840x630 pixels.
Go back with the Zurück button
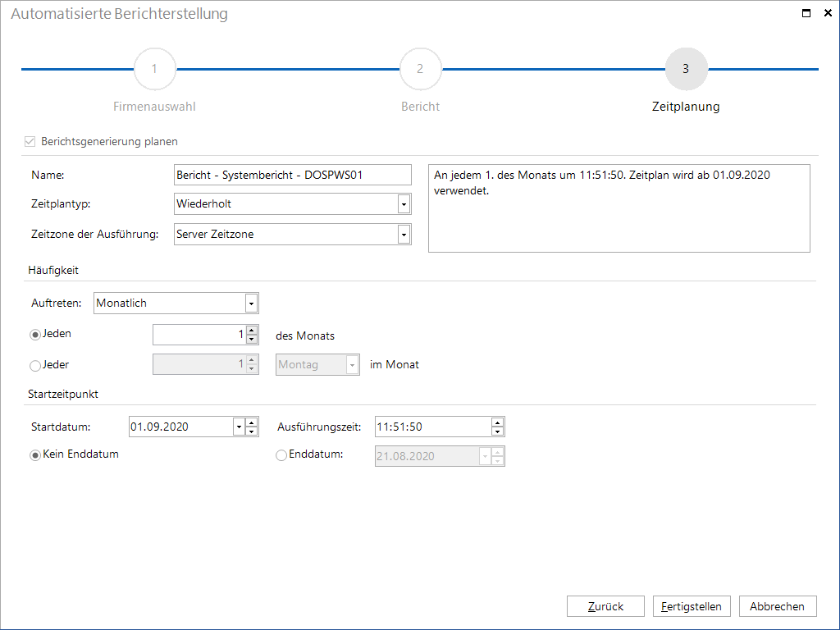[606, 606]
